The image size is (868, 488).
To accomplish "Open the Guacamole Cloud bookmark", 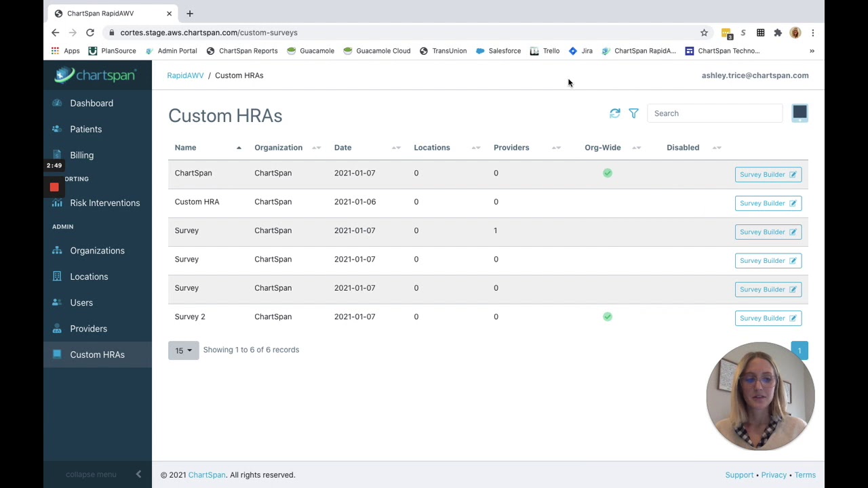I will 376,51.
